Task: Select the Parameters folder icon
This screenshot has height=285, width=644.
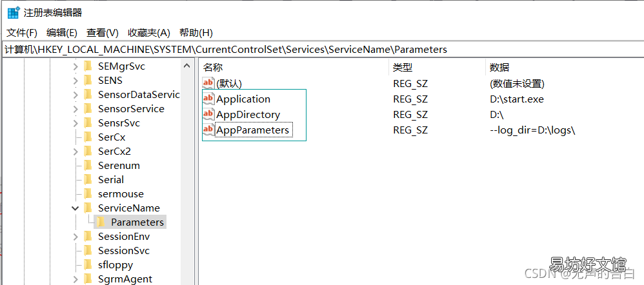Action: [x=101, y=222]
